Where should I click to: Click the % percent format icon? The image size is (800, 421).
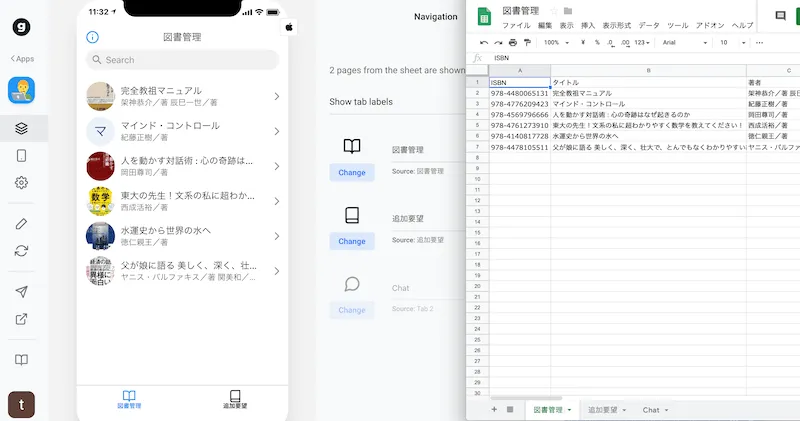(x=597, y=43)
